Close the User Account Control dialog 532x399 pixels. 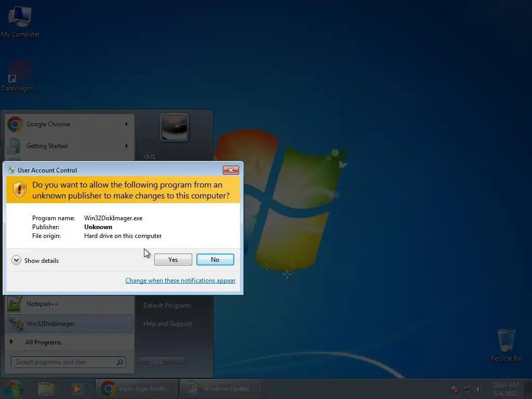click(x=231, y=170)
